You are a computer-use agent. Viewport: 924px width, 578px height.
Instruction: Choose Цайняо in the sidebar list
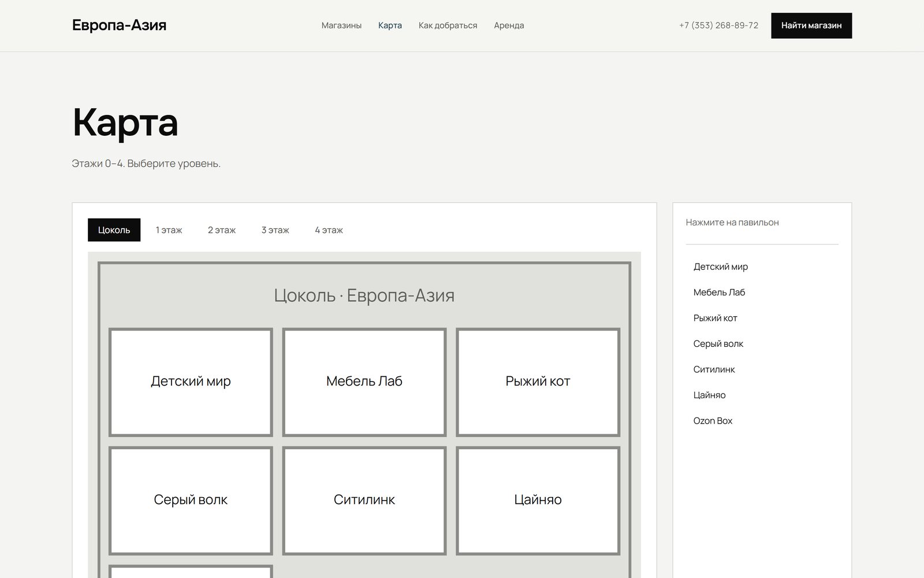click(762, 395)
